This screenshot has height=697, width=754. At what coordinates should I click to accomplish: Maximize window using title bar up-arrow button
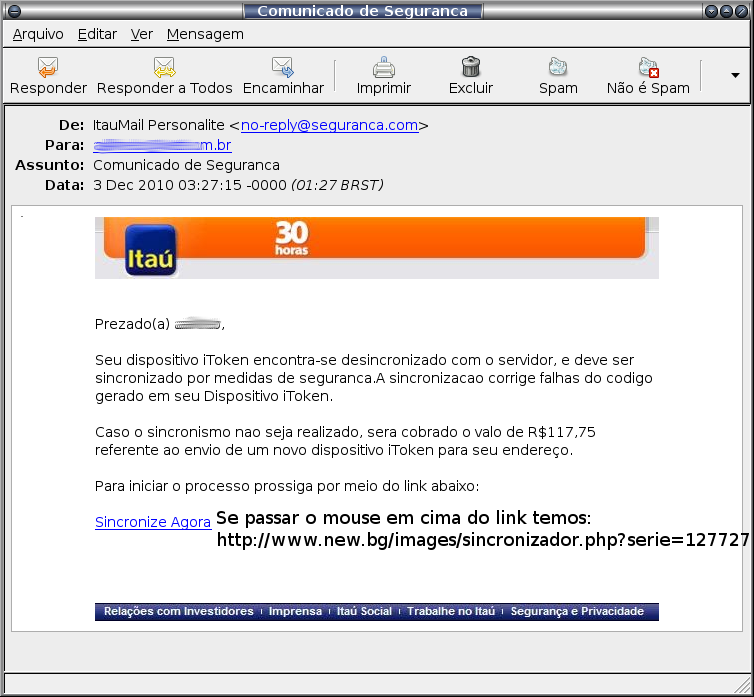[x=726, y=11]
